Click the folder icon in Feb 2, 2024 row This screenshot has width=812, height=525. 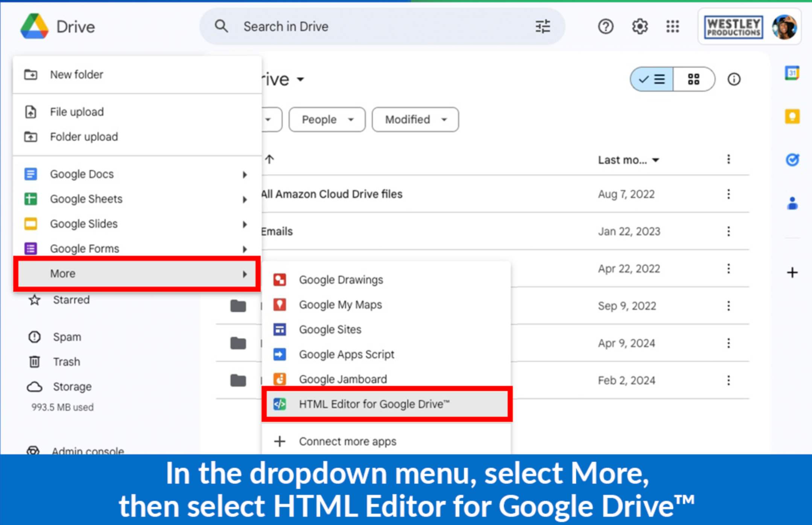(x=238, y=380)
